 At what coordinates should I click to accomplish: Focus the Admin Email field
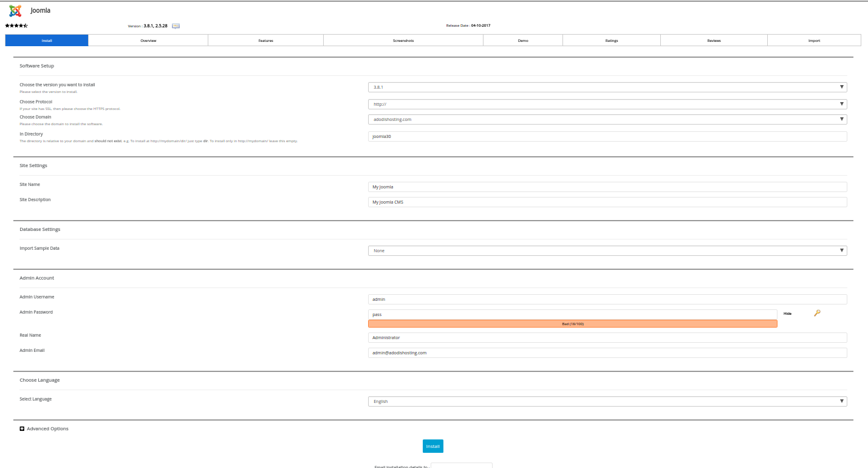(x=607, y=353)
